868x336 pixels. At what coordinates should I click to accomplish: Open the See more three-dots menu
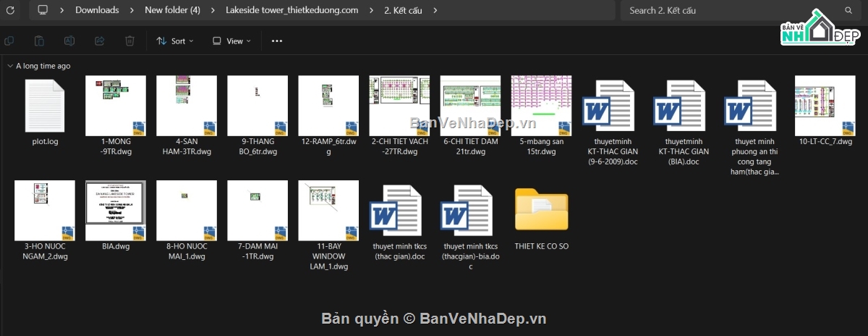(x=276, y=41)
